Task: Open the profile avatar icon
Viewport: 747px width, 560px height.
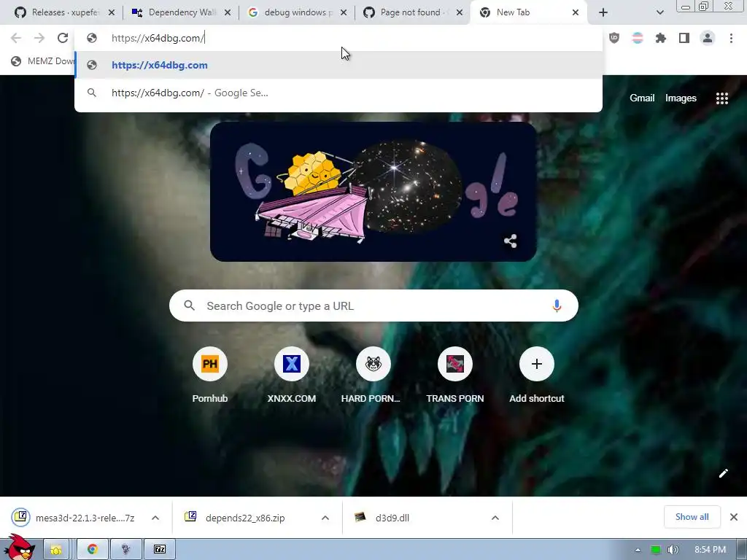Action: [x=708, y=38]
